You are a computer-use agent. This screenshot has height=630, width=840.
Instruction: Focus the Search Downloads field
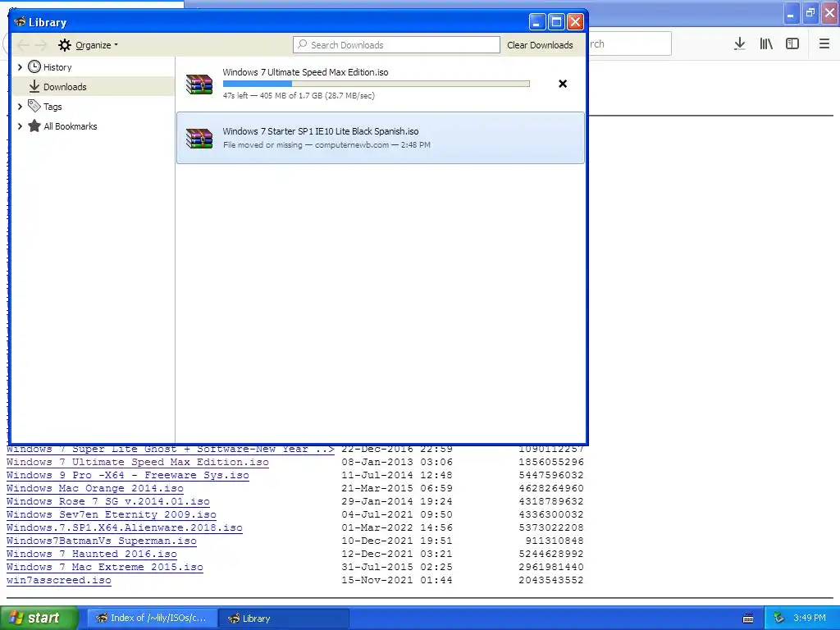(x=396, y=45)
